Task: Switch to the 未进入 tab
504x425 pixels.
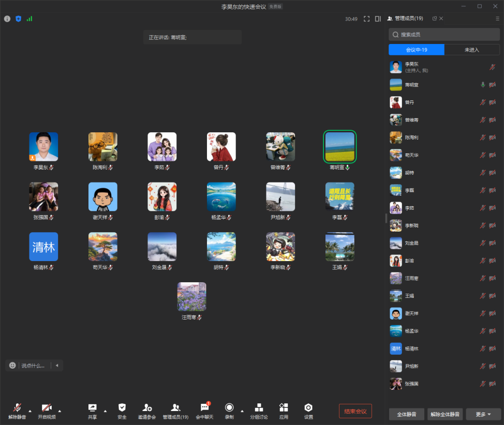Action: 471,50
